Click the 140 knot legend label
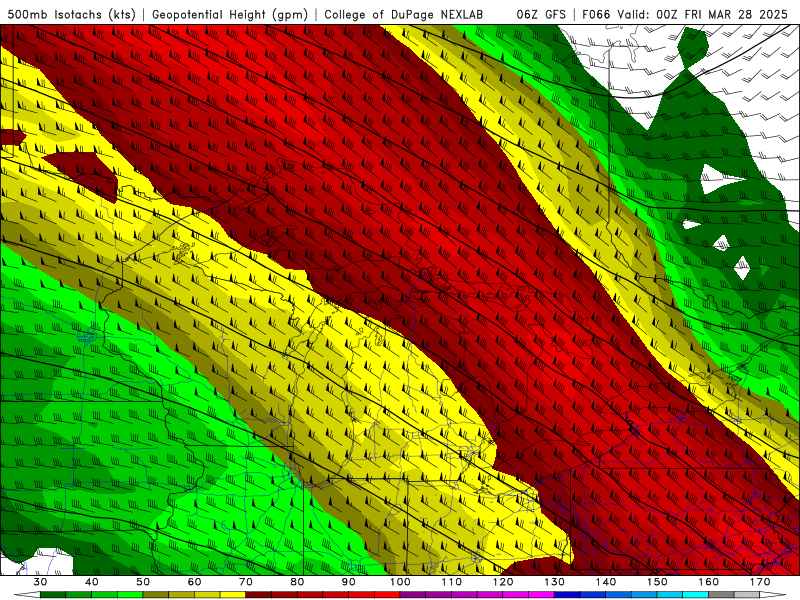 606,582
